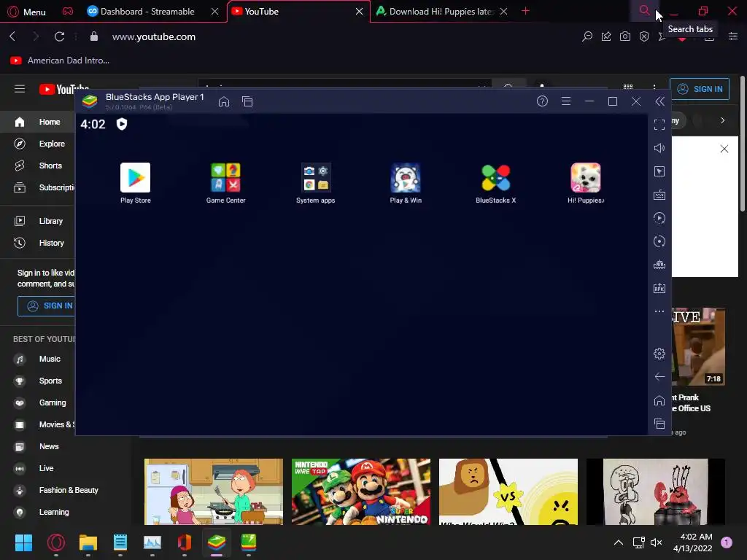Click the Search tabs magnifier
747x560 pixels.
click(644, 10)
